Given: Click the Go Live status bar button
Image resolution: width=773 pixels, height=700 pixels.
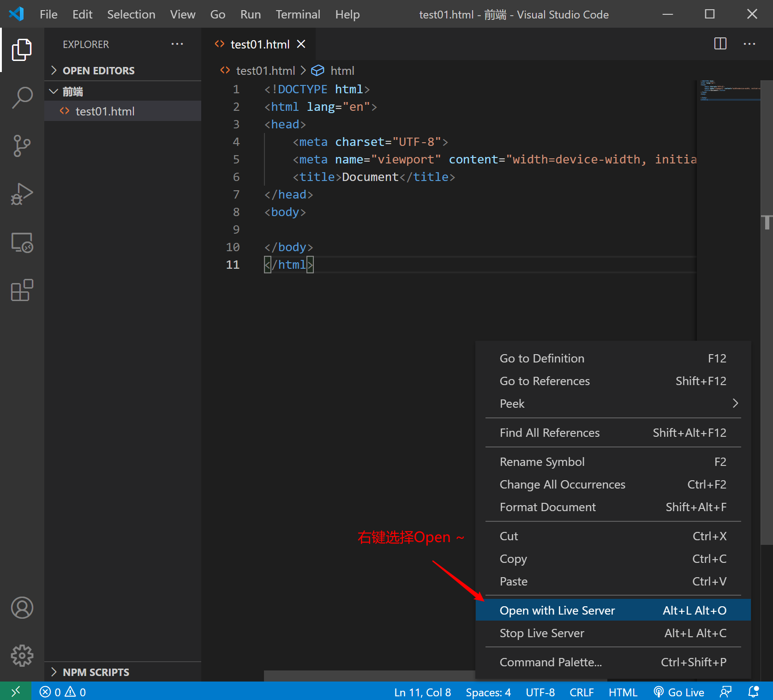Looking at the screenshot, I should (x=679, y=692).
